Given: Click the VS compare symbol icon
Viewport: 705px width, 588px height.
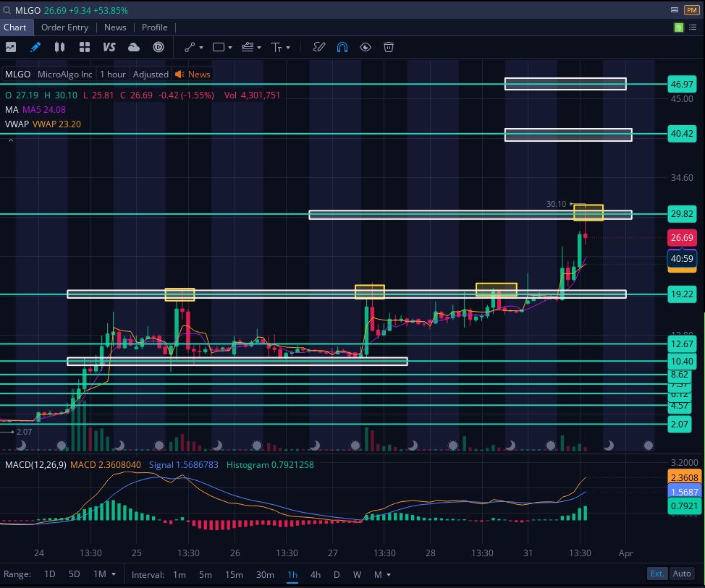Looking at the screenshot, I should [109, 47].
